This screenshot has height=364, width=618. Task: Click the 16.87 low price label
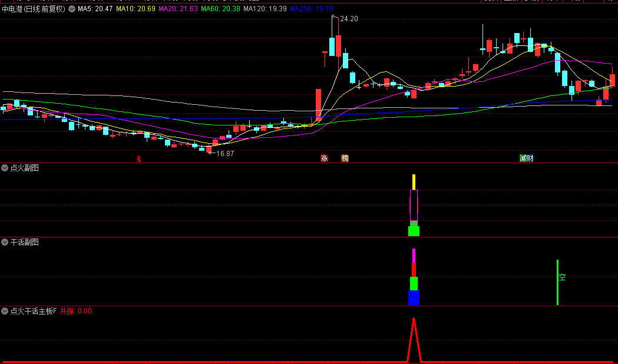[225, 154]
